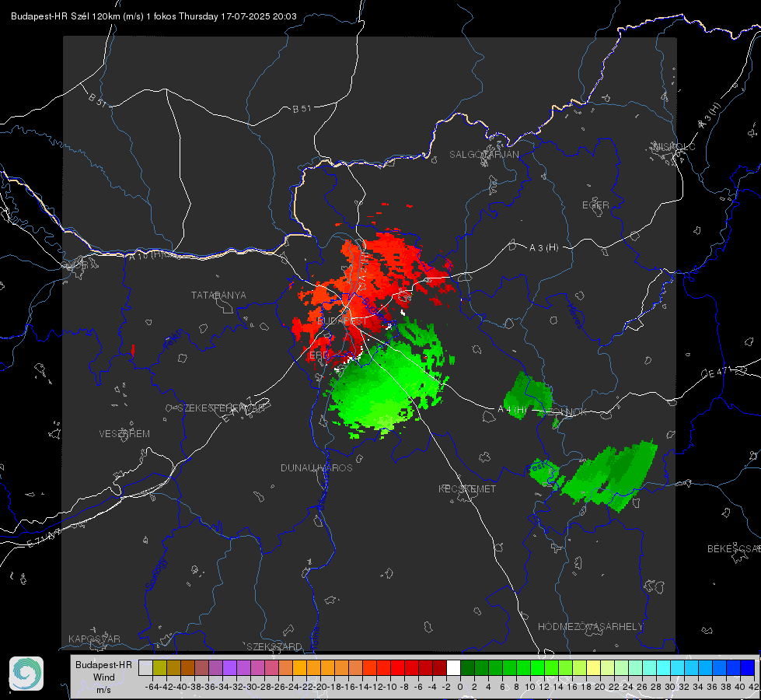Image resolution: width=761 pixels, height=700 pixels.
Task: Click the KAPOSVÁR city label
Action: (x=94, y=639)
